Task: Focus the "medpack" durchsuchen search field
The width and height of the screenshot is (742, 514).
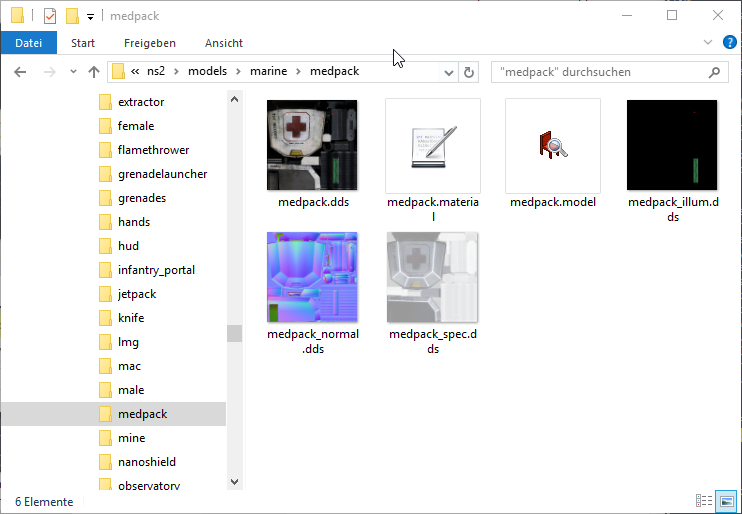Action: click(610, 72)
